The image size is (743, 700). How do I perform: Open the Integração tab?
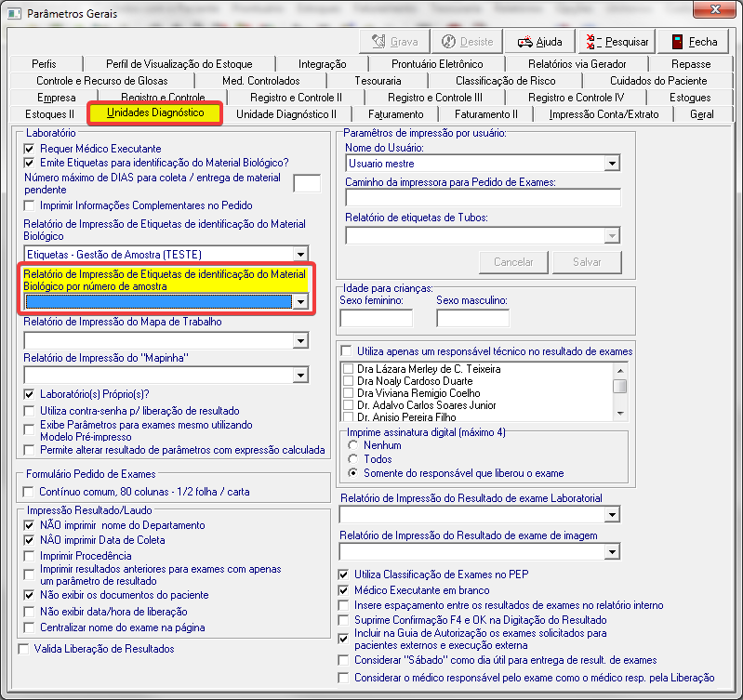point(323,64)
